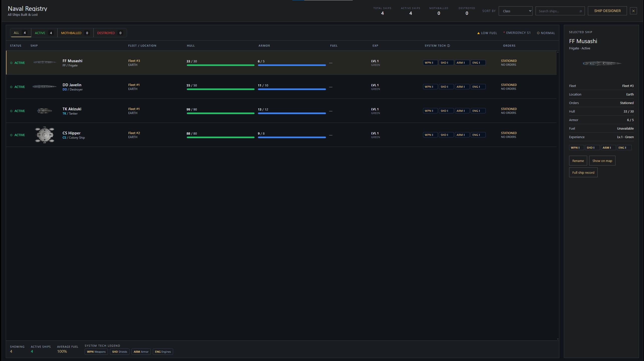The height and width of the screenshot is (361, 644).
Task: Click the ship list vertical scrollbar
Action: 558,196
